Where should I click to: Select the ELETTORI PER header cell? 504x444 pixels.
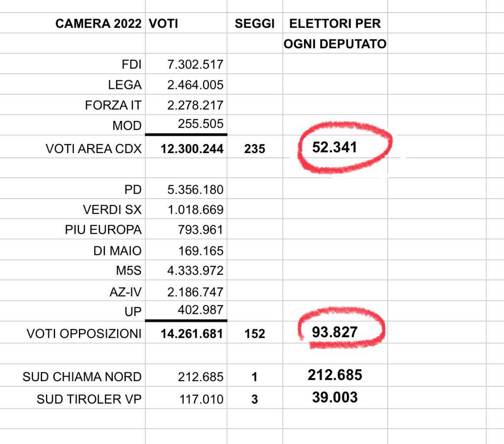pyautogui.click(x=335, y=23)
